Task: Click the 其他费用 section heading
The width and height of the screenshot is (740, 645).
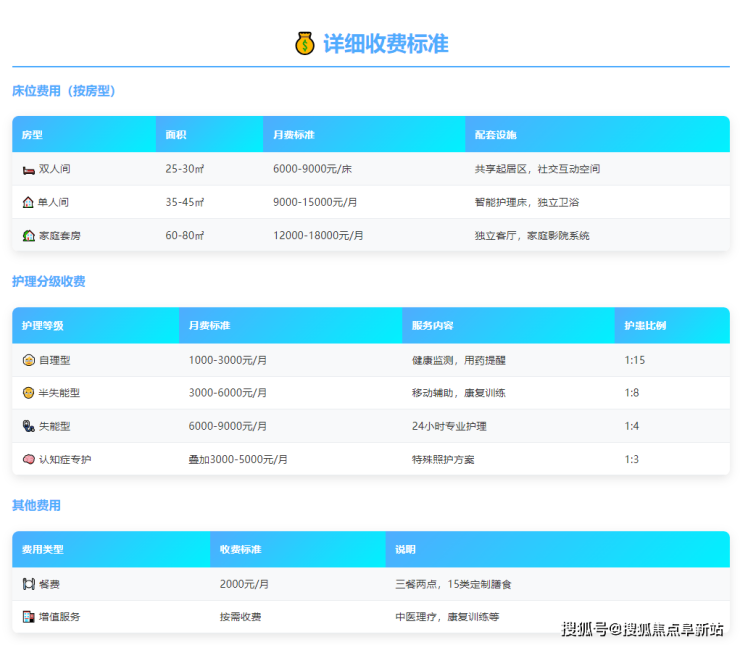Action: (x=36, y=506)
